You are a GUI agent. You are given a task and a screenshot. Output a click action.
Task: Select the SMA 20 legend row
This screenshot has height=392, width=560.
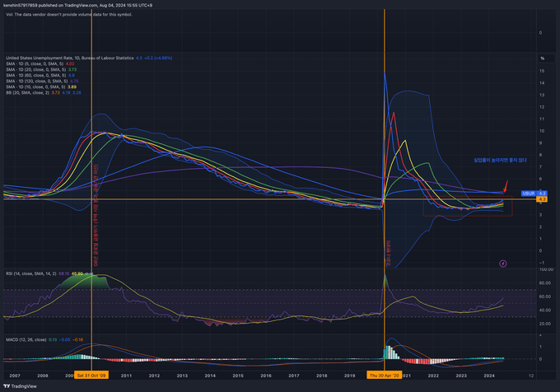click(x=41, y=69)
